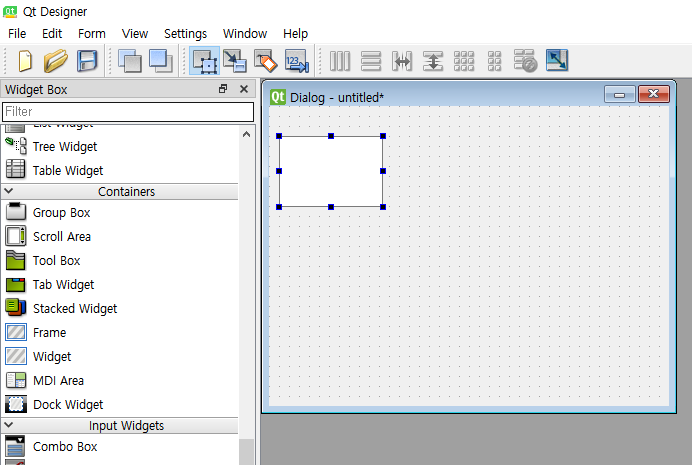
Task: Click the Adjust Size toolbar icon
Action: pos(557,60)
